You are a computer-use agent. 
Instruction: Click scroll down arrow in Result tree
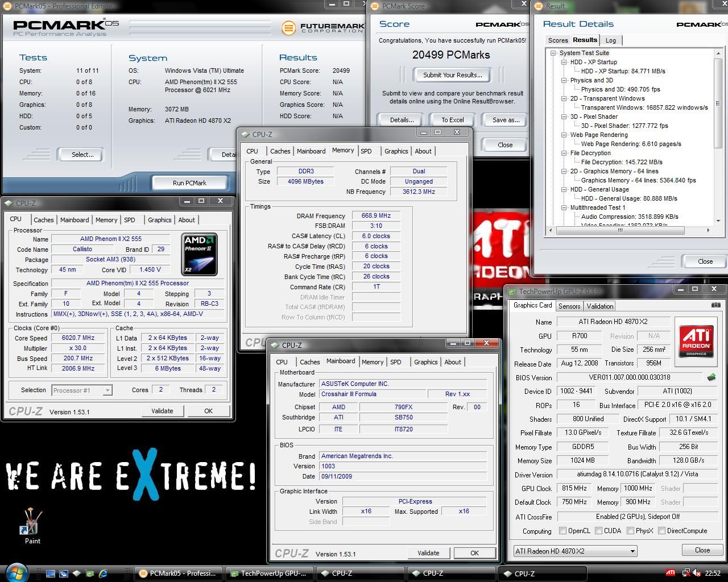(x=718, y=221)
